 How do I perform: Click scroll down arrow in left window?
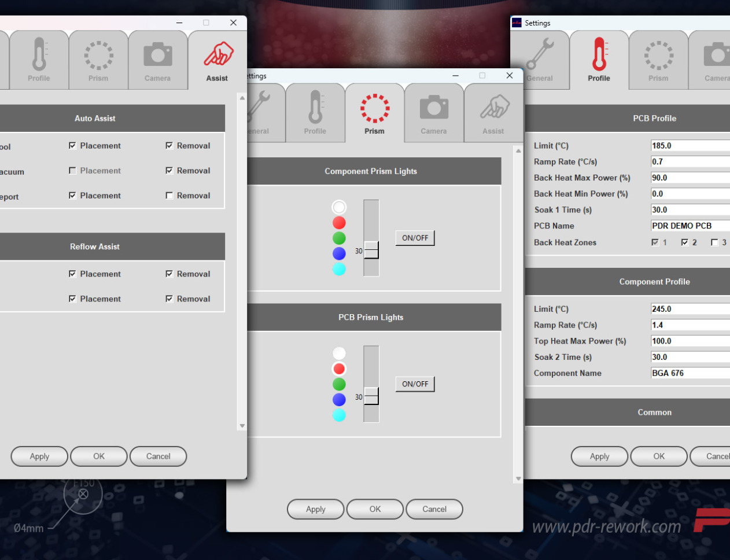242,426
